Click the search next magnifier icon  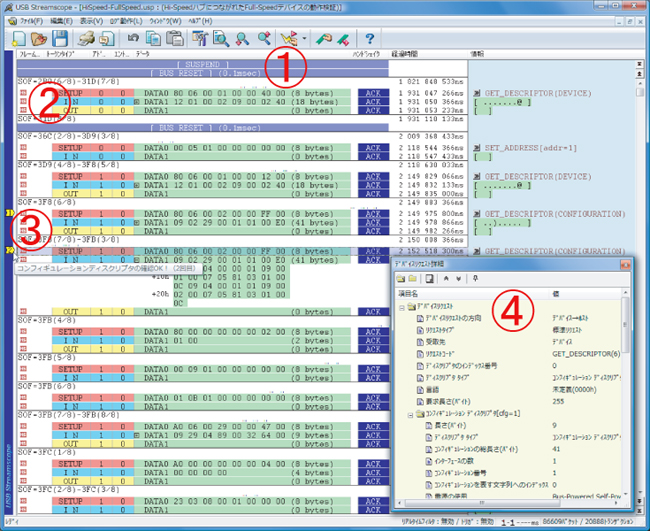point(264,39)
